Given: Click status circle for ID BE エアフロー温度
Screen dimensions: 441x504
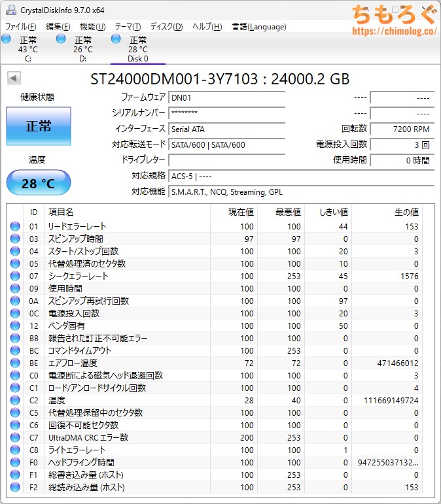Looking at the screenshot, I should tap(15, 363).
